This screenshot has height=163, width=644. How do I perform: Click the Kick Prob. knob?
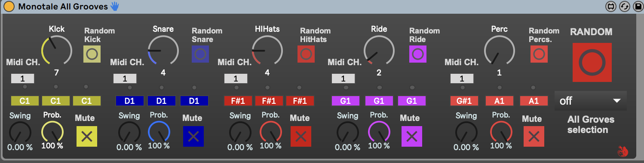(52, 132)
